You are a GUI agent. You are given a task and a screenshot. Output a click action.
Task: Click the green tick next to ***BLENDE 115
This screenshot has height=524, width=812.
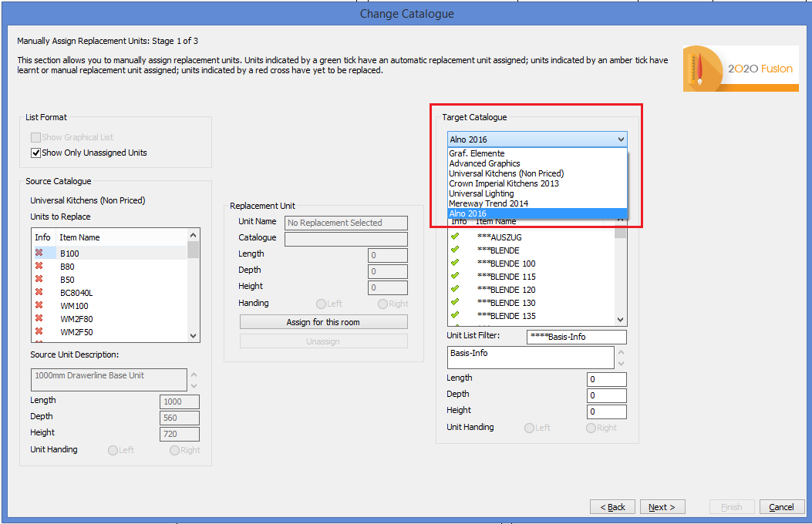[455, 276]
